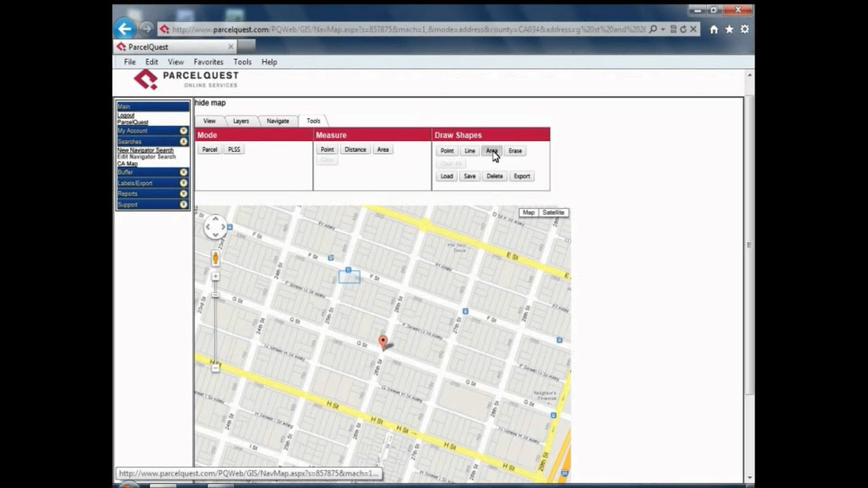
Task: Zoom out with map minus button
Action: tap(216, 367)
